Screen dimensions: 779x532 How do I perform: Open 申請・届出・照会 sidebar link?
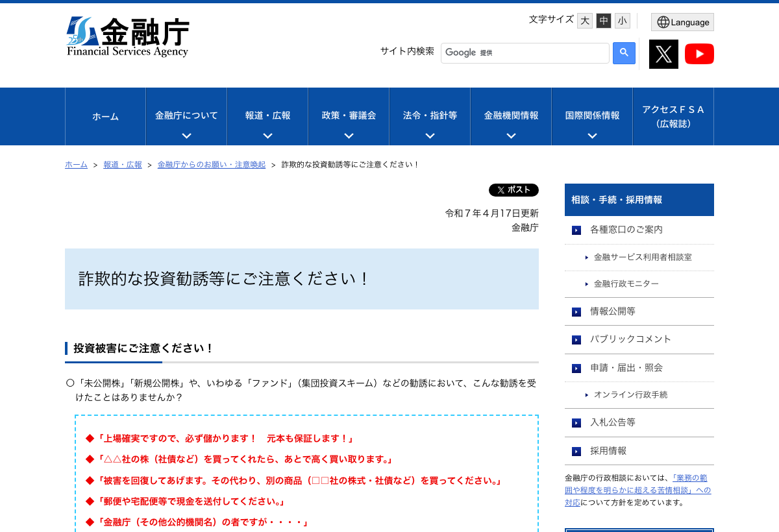coord(626,368)
